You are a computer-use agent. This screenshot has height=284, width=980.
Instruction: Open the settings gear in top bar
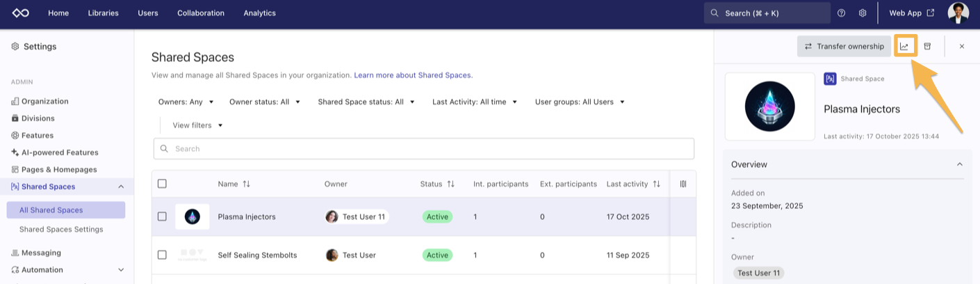pyautogui.click(x=862, y=13)
